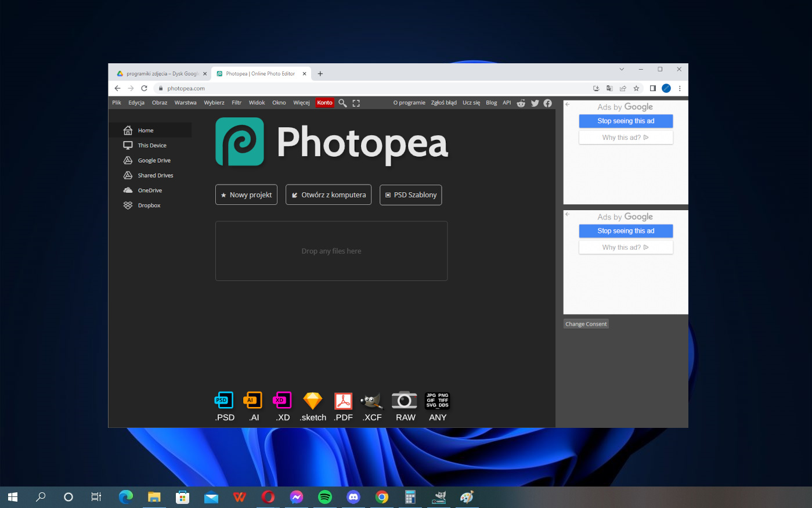This screenshot has height=508, width=812.
Task: Open the Ucz się link
Action: 471,103
